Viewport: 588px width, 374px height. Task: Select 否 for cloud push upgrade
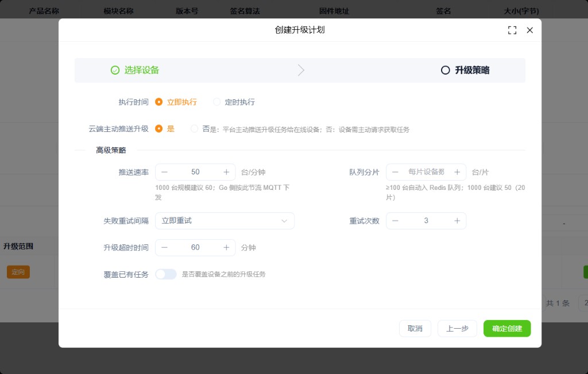click(200, 129)
